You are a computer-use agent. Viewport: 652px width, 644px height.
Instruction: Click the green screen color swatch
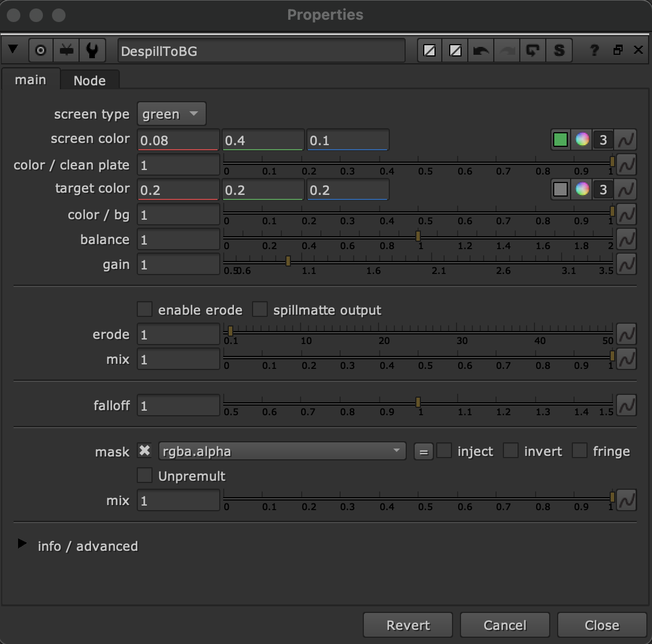pyautogui.click(x=560, y=140)
